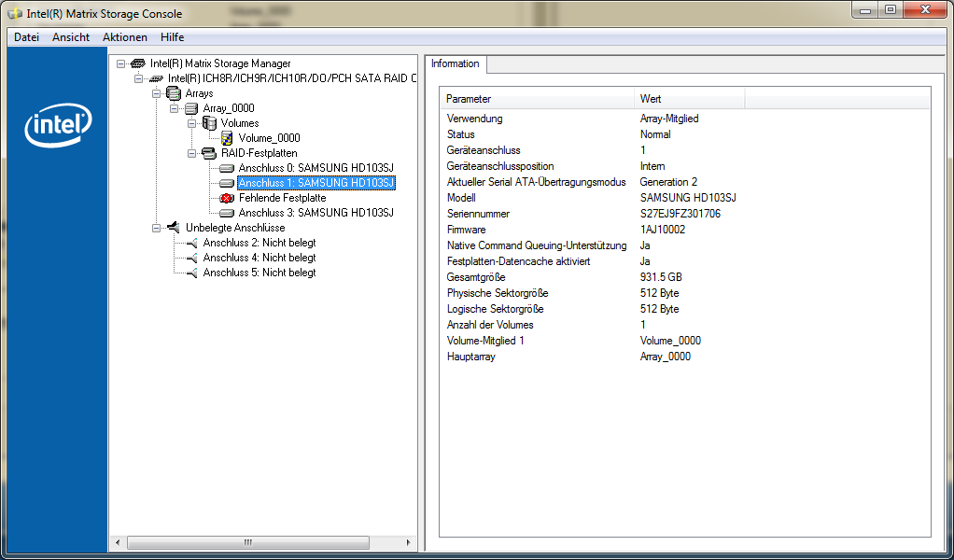Click the Intel logo in the sidebar

point(59,125)
